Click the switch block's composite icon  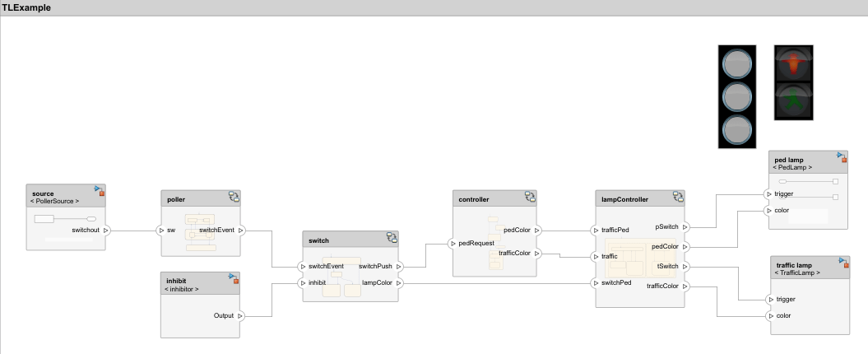tap(392, 238)
